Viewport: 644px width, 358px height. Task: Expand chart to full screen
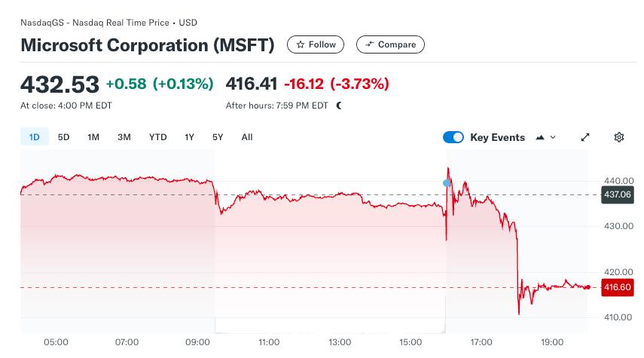click(x=585, y=137)
